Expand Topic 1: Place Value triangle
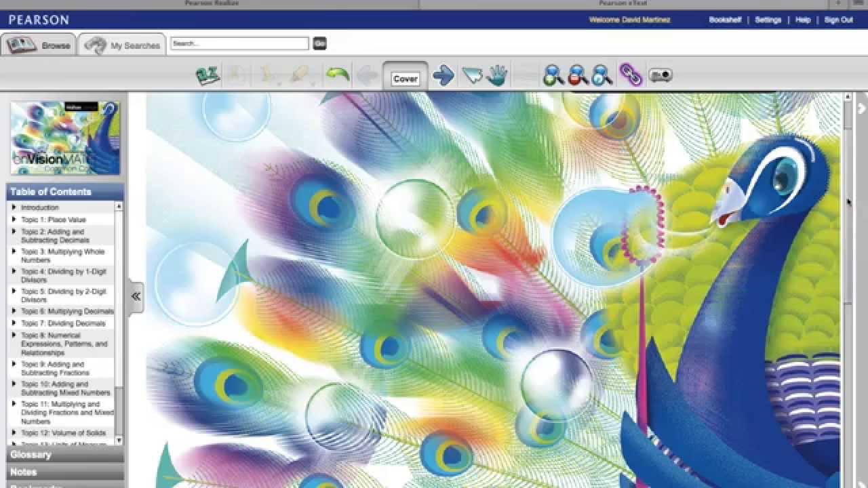Viewport: 868px width, 488px height. click(14, 220)
